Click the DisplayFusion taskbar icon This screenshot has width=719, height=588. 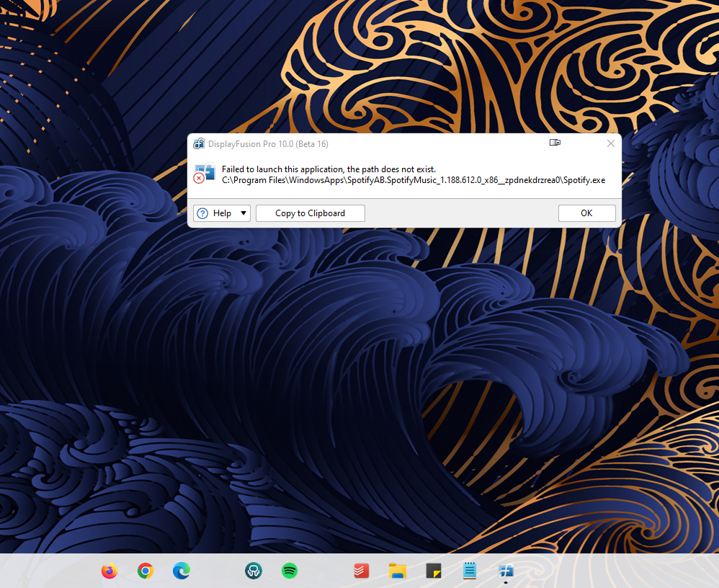(x=506, y=571)
